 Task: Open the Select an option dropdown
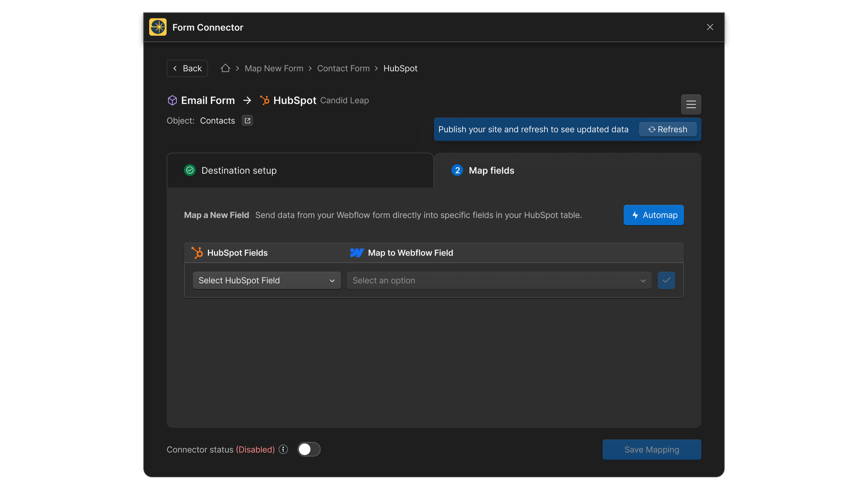pos(499,280)
